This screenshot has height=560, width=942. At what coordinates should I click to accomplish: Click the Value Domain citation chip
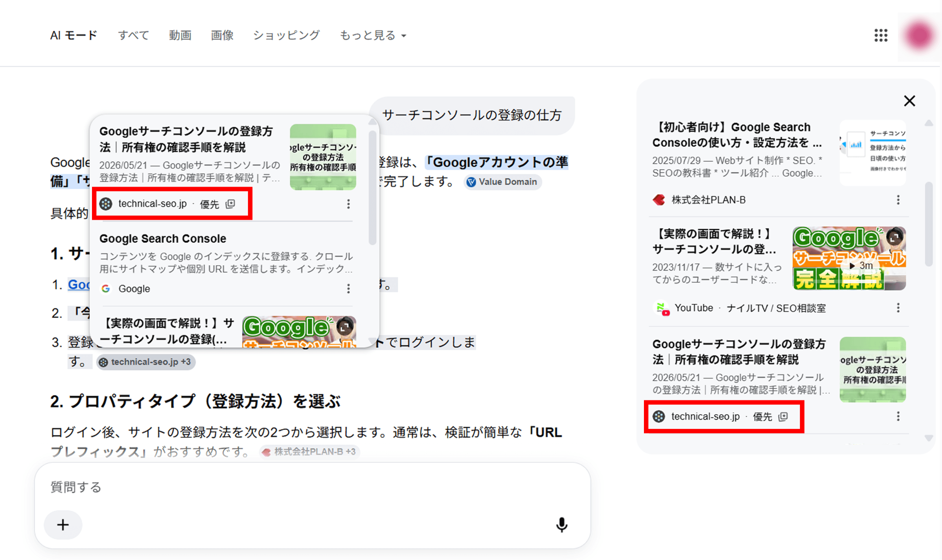[x=502, y=182]
